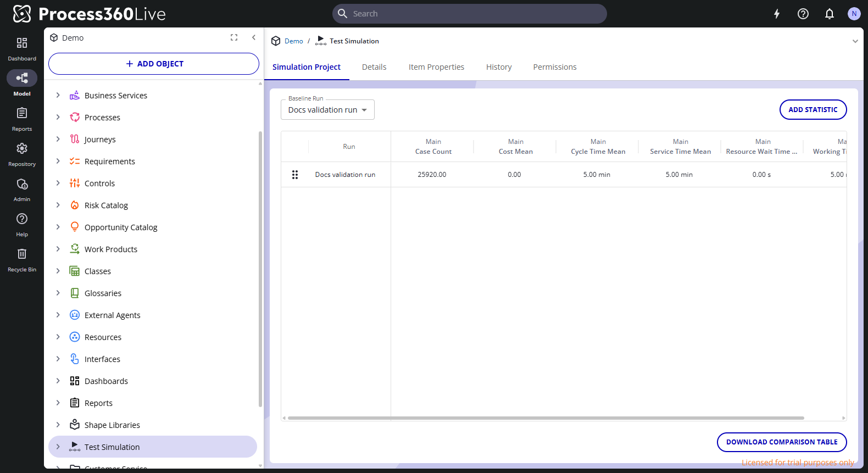Toggle fullscreen for the Demo tree panel

point(234,37)
